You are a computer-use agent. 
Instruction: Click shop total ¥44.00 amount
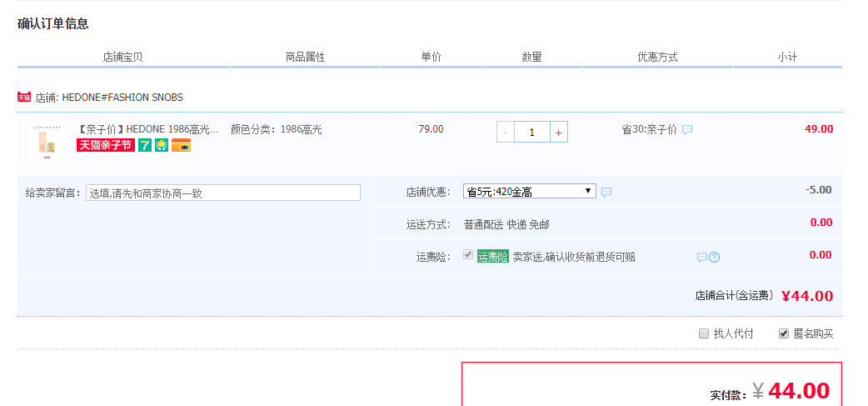point(807,296)
